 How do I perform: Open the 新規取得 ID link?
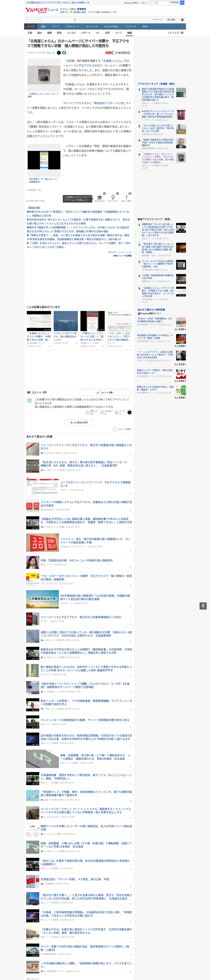[x=82, y=9]
